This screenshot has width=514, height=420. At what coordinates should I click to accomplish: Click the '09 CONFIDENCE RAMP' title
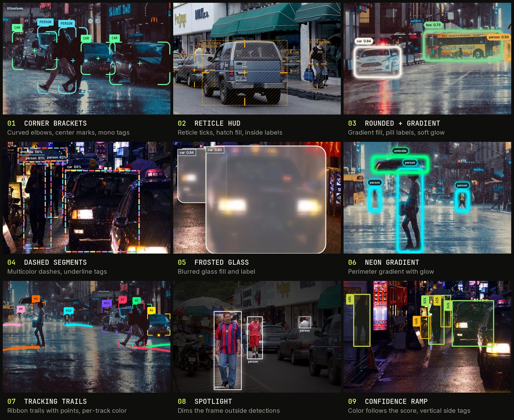tap(388, 401)
